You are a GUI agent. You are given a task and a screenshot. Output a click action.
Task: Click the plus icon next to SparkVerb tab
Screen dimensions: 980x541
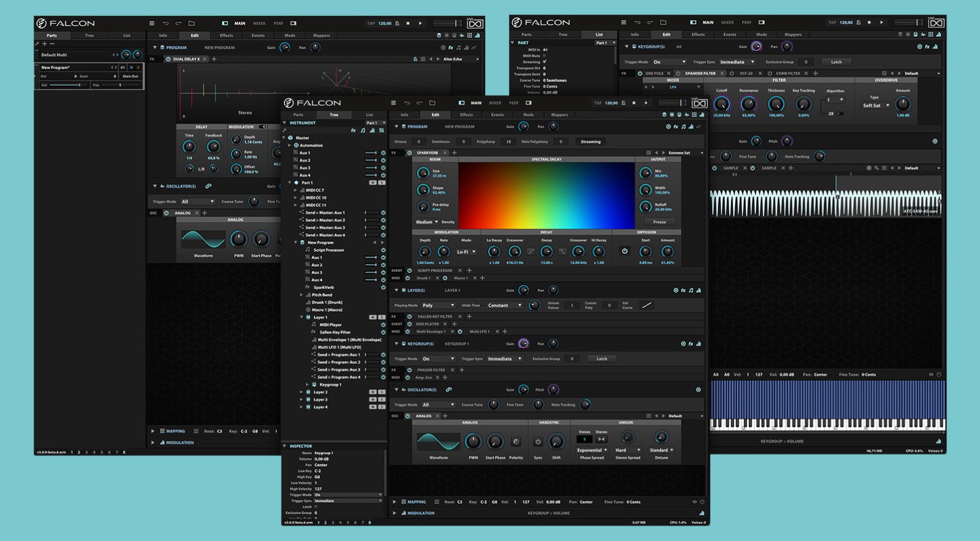click(x=454, y=153)
